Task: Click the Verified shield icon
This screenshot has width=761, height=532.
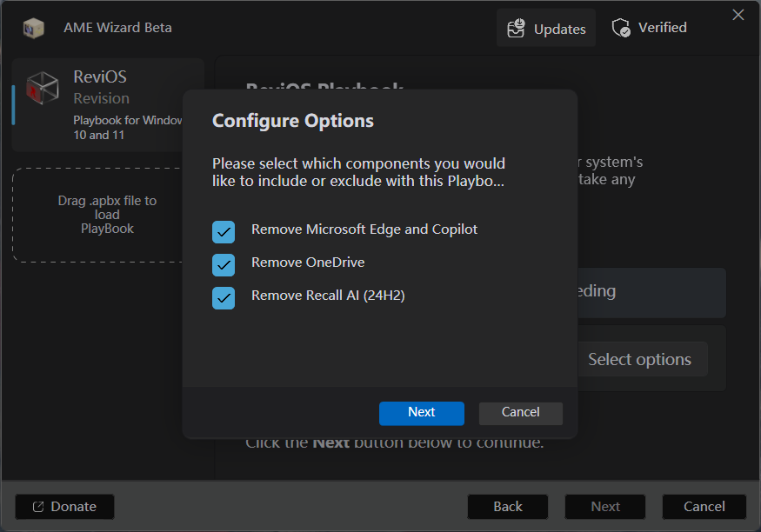Action: pos(621,28)
